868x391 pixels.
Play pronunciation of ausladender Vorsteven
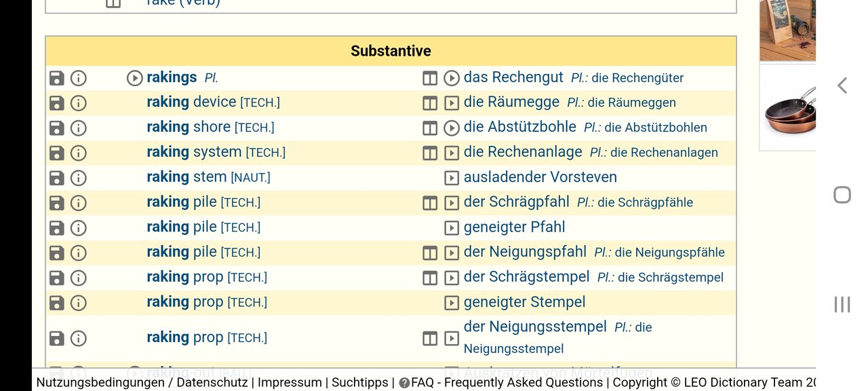point(452,178)
